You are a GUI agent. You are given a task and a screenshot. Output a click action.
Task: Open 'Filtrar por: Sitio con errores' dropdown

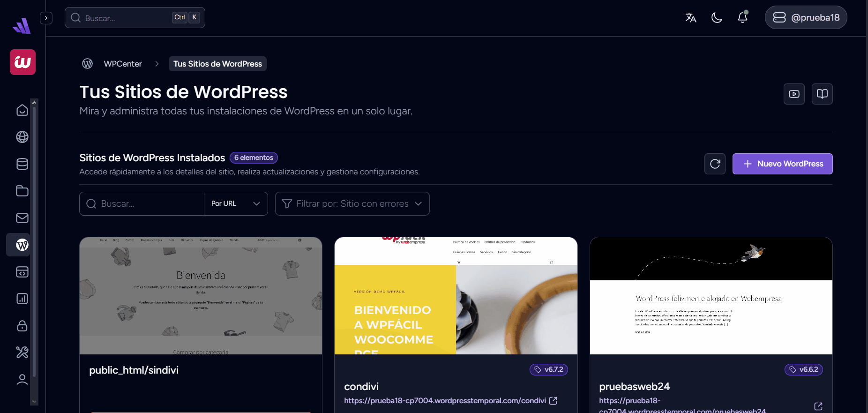pos(352,204)
